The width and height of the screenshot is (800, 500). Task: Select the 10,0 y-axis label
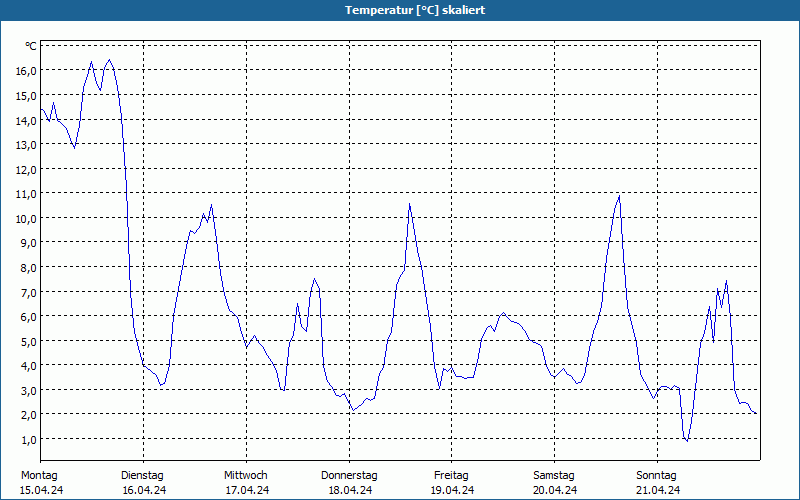[x=26, y=218]
